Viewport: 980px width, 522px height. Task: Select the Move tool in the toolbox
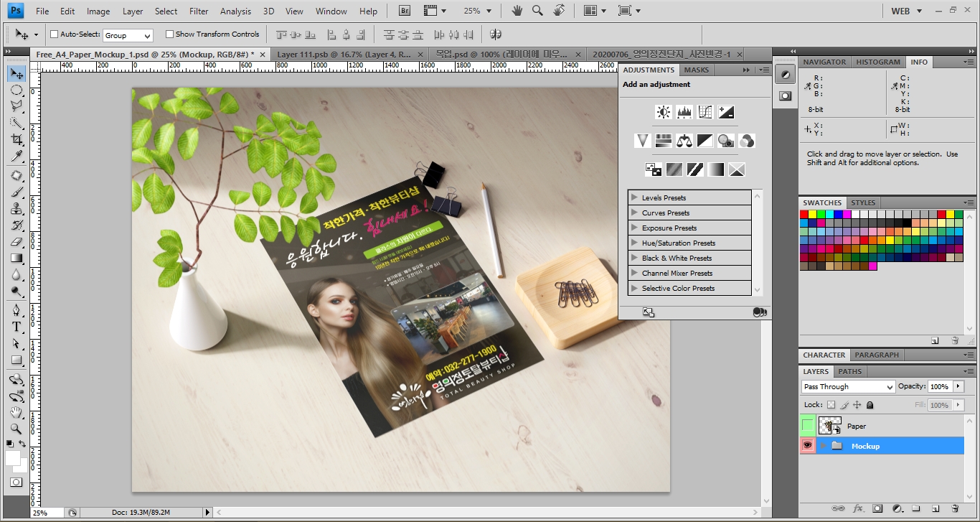click(17, 74)
